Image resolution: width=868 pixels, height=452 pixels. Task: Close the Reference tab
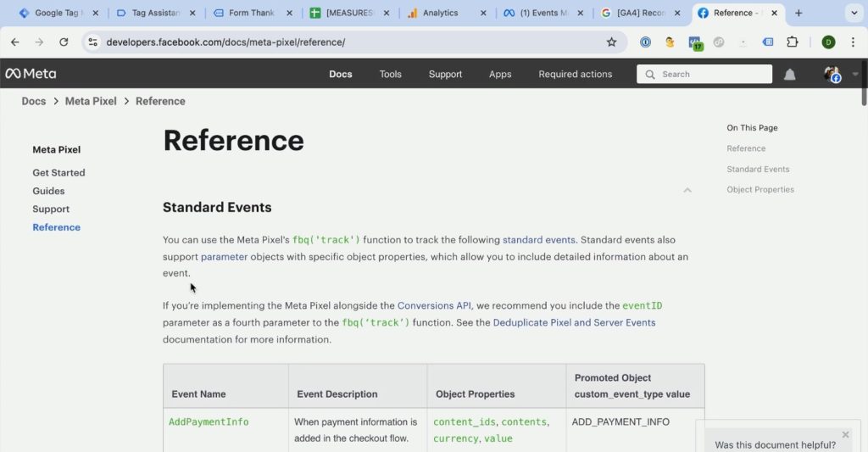[x=774, y=13]
